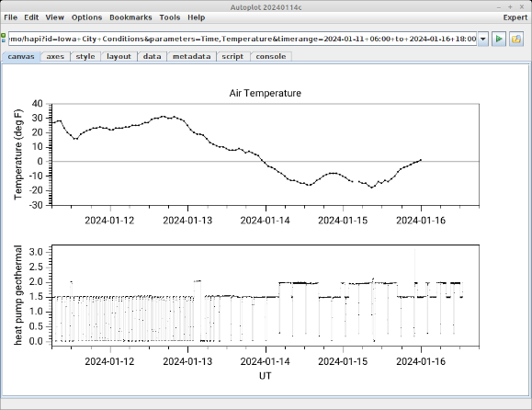Open the Tools menu

(x=170, y=17)
